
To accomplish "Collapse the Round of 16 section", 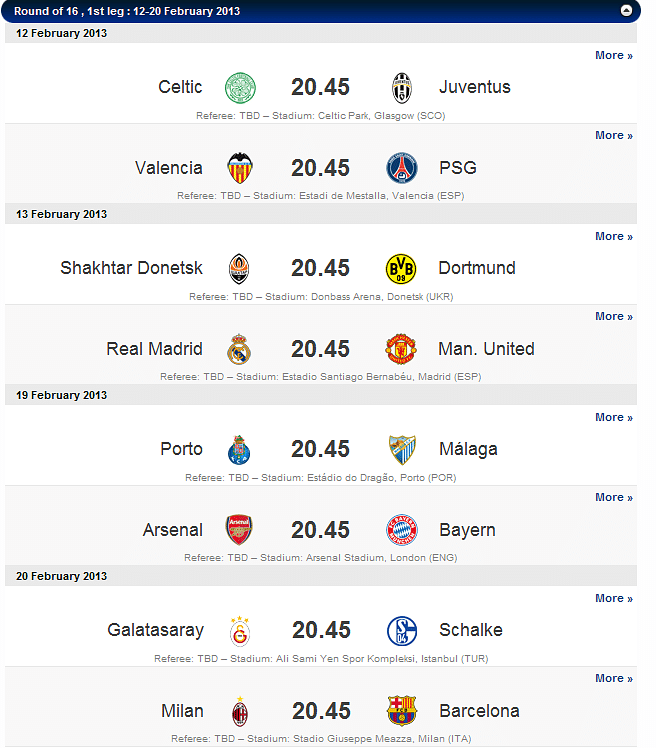I will (x=626, y=11).
